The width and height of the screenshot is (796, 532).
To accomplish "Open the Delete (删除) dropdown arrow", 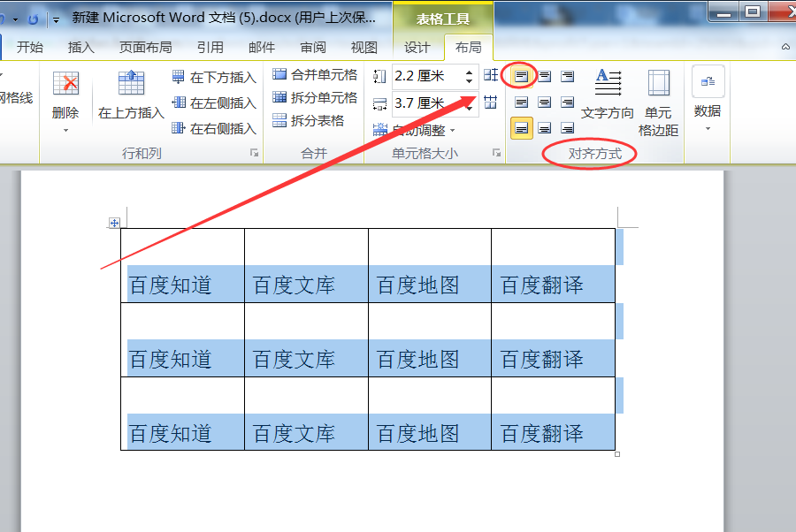I will (x=65, y=130).
